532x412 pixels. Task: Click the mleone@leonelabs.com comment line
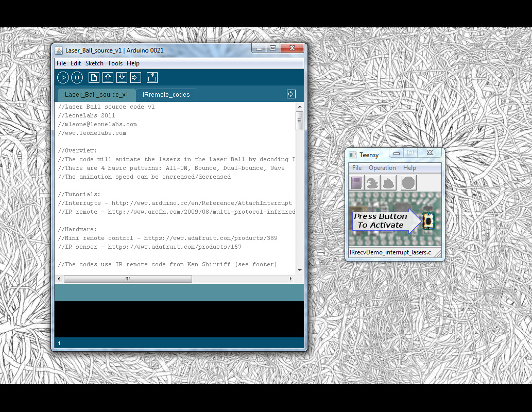tap(97, 125)
